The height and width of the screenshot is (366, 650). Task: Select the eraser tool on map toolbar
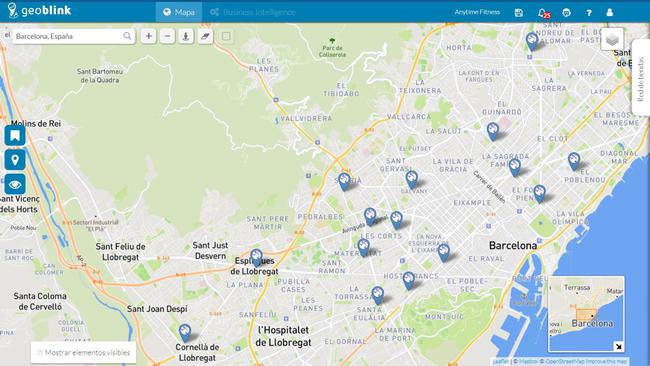pos(205,36)
